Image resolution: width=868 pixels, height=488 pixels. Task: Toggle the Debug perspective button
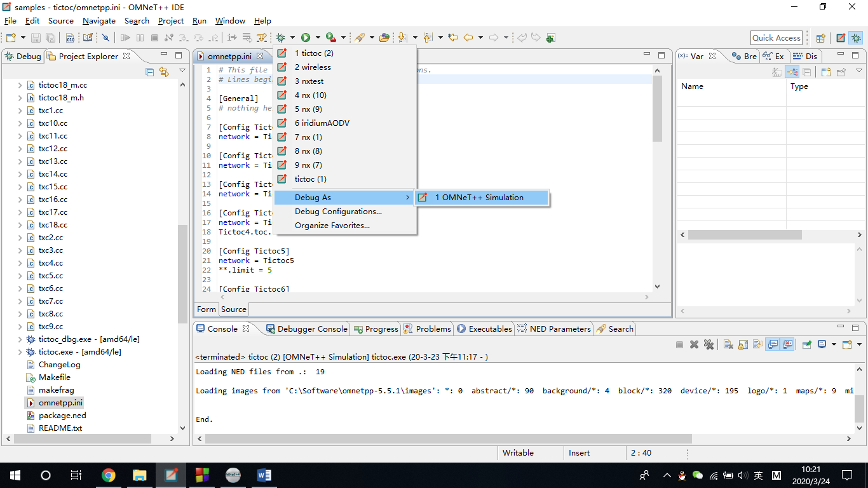856,38
